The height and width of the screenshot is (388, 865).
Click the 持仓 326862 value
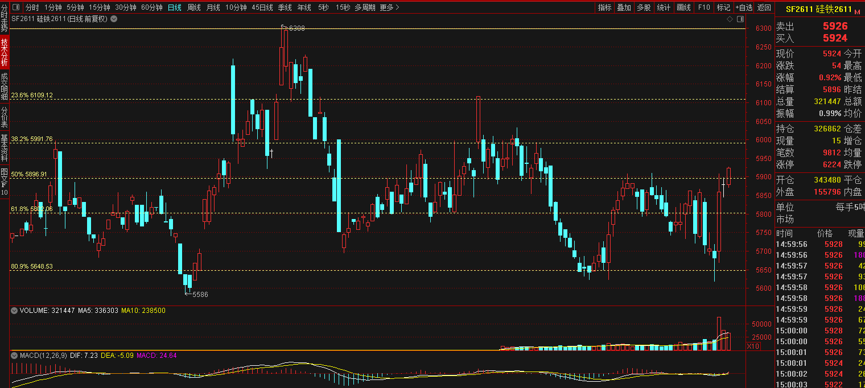click(x=827, y=129)
